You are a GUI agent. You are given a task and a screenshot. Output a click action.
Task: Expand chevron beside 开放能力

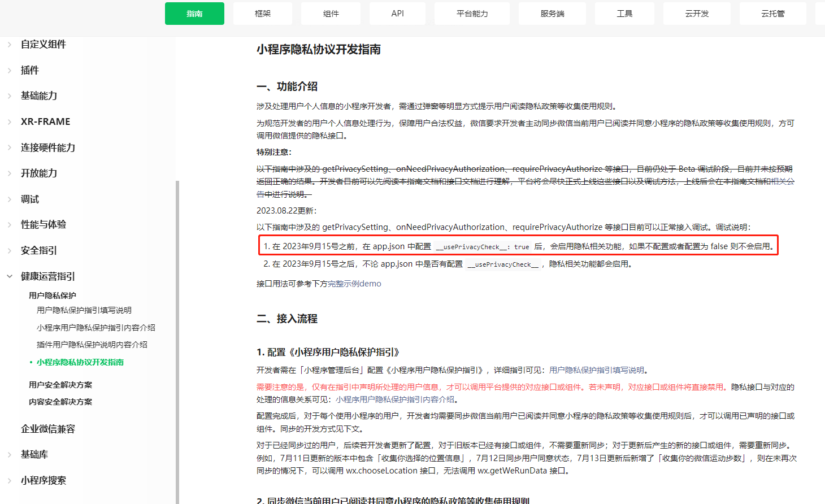(10, 173)
